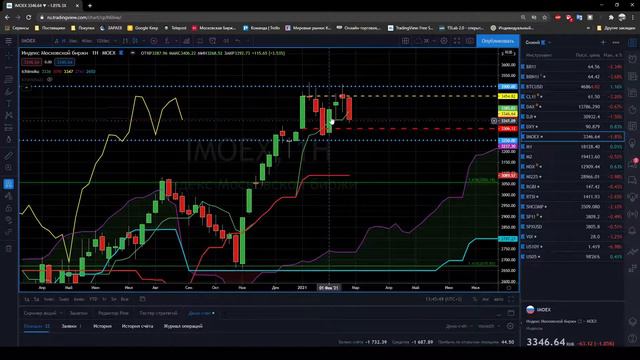The width and height of the screenshot is (640, 360).
Task: Open the Заметки tab
Action: (x=78, y=313)
